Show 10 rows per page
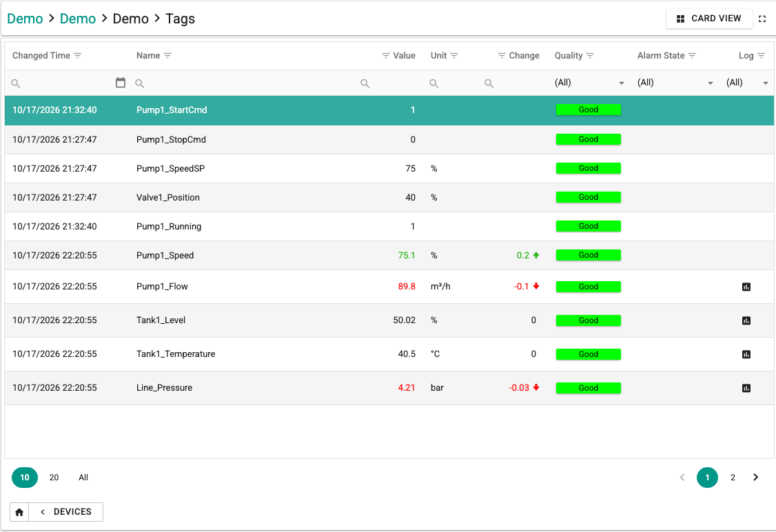Image resolution: width=776 pixels, height=532 pixels. (x=25, y=478)
